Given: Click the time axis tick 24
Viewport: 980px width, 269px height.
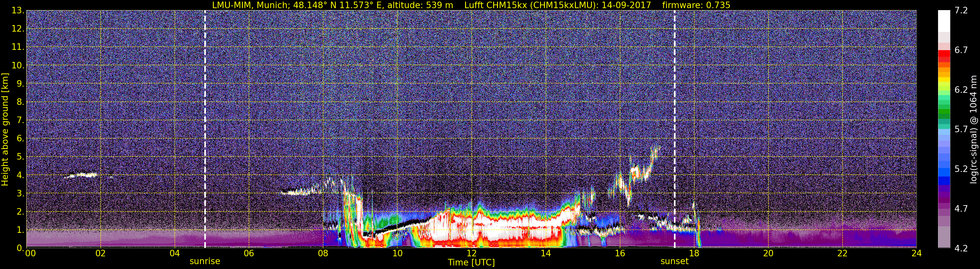Looking at the screenshot, I should (x=917, y=254).
